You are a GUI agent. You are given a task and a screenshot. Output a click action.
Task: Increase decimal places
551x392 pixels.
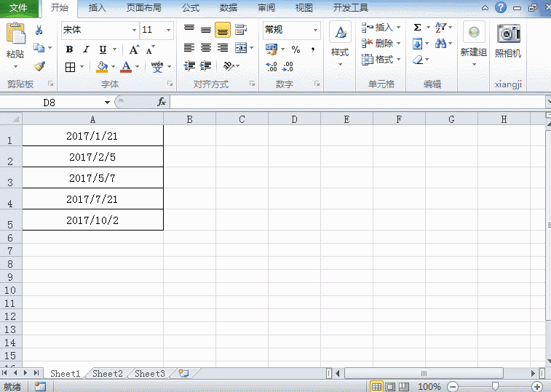click(271, 66)
